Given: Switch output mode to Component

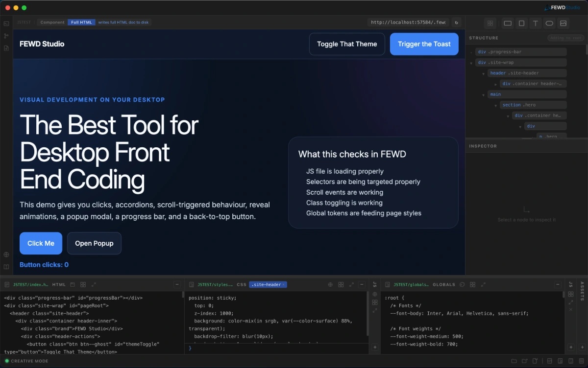Looking at the screenshot, I should coord(52,23).
